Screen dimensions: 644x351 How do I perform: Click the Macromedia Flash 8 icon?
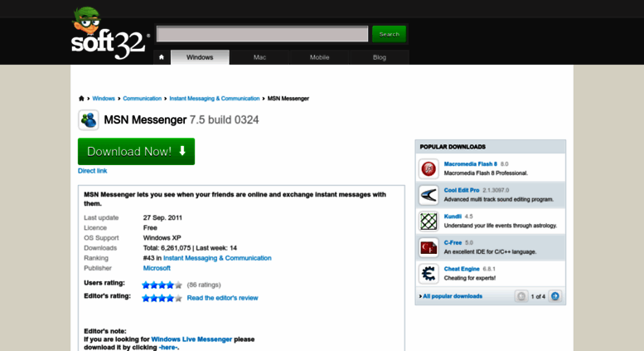tap(429, 168)
